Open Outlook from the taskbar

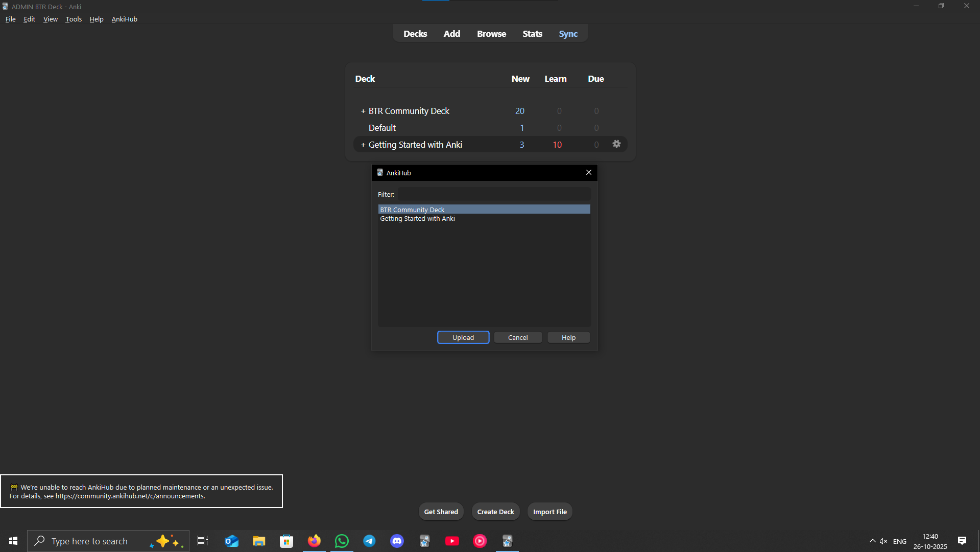pos(231,541)
